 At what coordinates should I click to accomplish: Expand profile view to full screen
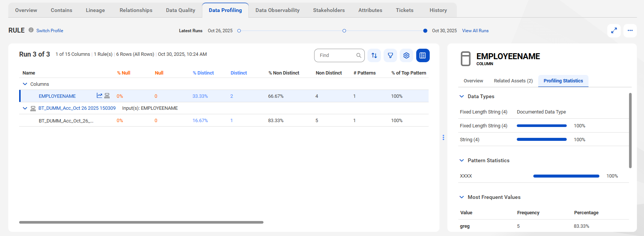(x=614, y=31)
